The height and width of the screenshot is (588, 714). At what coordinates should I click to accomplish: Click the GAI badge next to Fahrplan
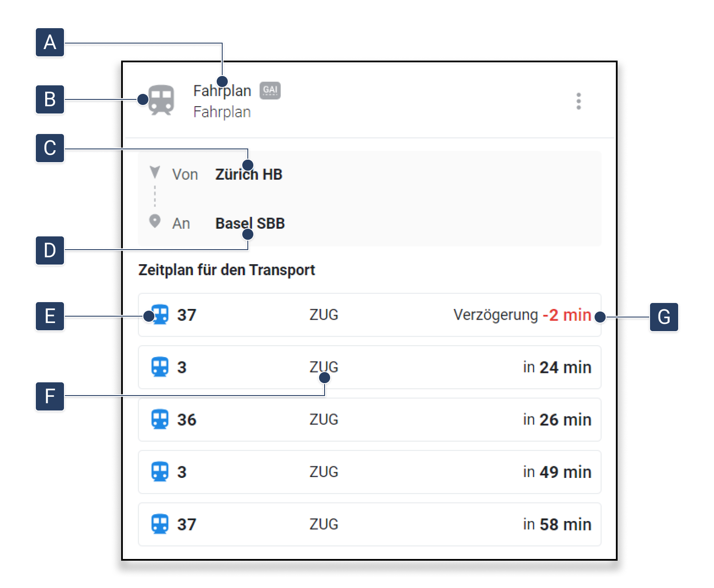[270, 90]
